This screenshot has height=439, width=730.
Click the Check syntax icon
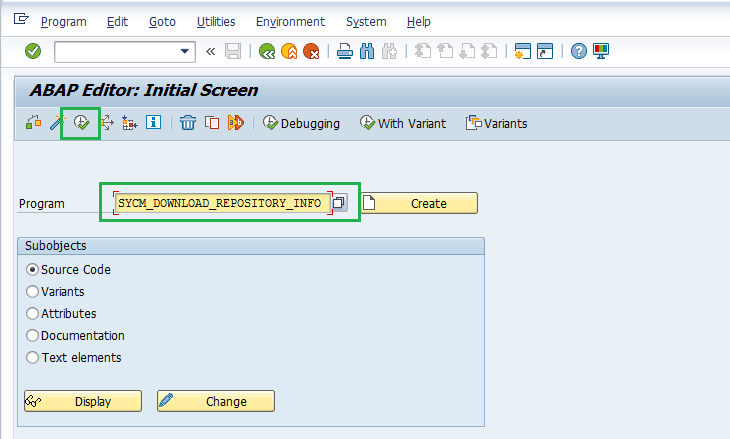click(x=34, y=123)
